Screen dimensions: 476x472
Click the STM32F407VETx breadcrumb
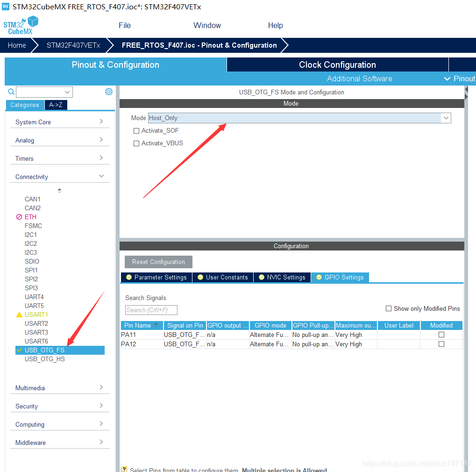coord(73,45)
